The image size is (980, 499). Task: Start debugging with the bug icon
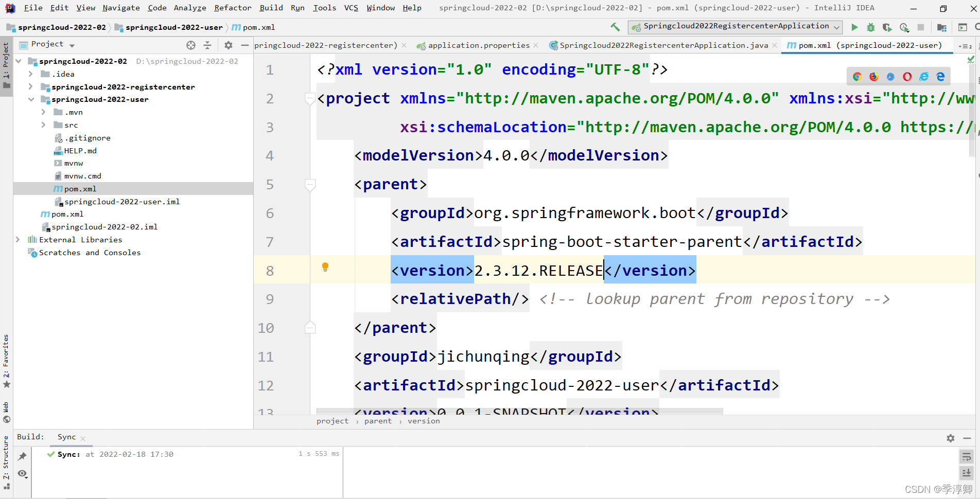tap(871, 27)
